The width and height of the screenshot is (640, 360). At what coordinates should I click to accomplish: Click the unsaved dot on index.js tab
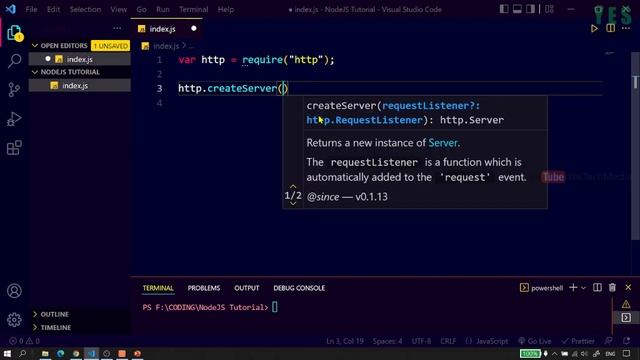coord(194,29)
